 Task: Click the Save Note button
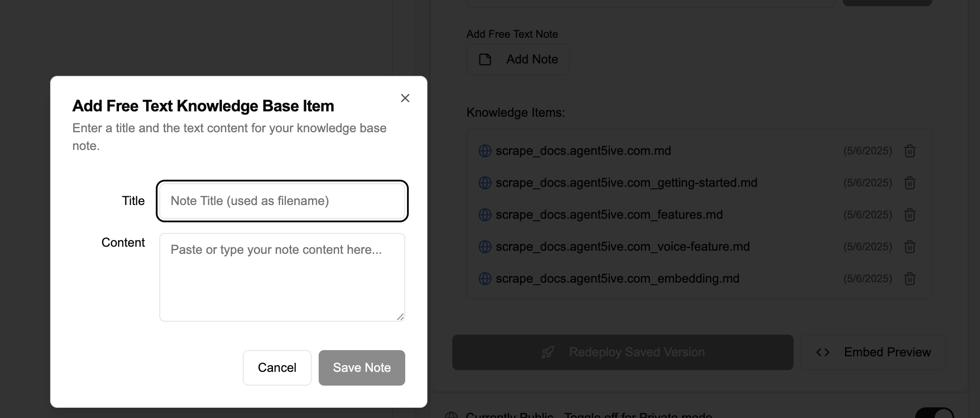point(361,367)
